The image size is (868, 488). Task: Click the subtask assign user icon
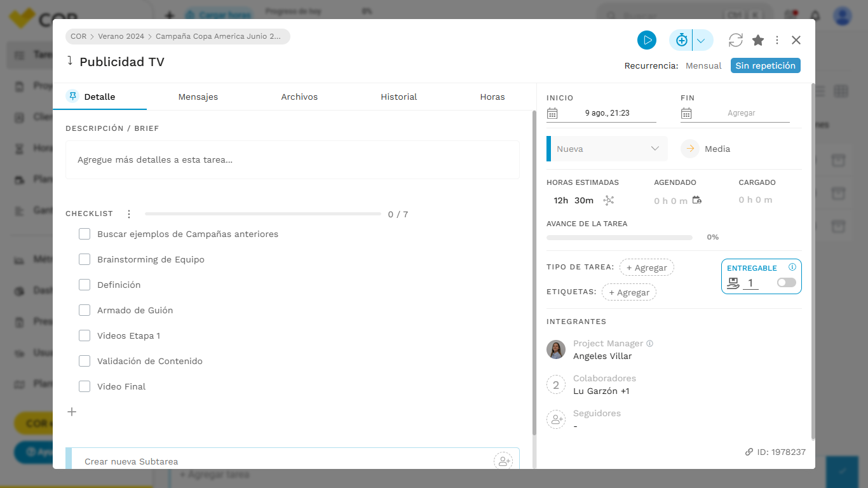[x=503, y=461]
